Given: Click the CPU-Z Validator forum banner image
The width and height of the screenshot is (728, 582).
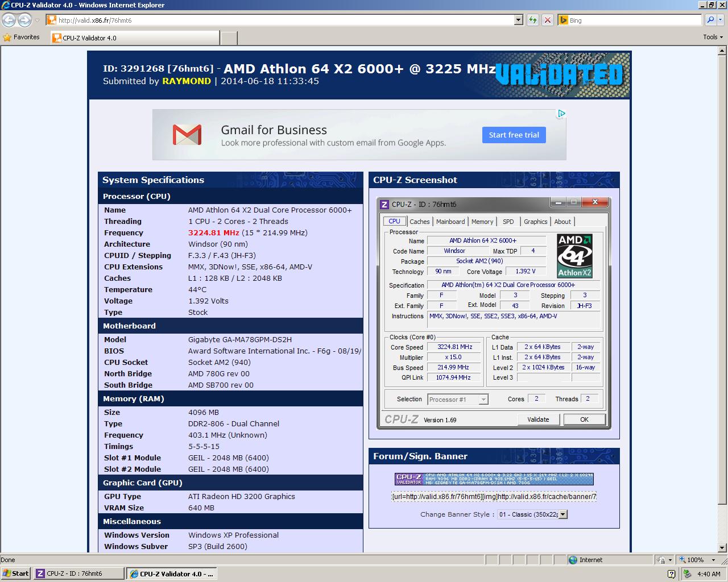Looking at the screenshot, I should (x=494, y=479).
